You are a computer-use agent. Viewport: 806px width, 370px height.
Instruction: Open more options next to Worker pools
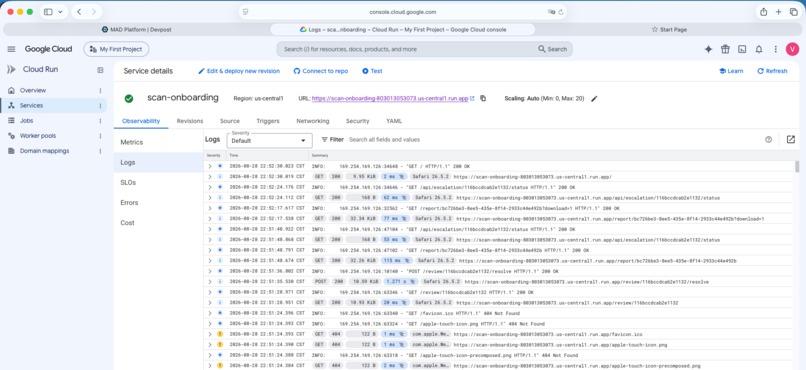coord(100,136)
